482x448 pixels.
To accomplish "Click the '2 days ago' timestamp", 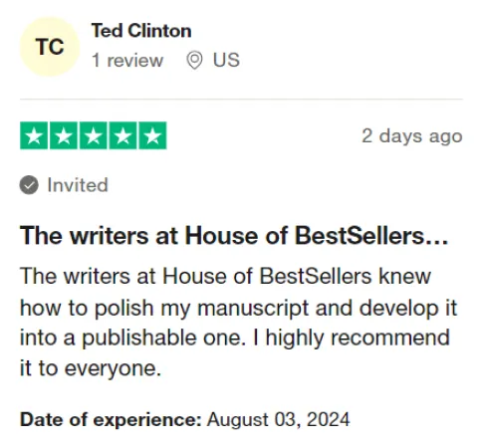I will [412, 136].
